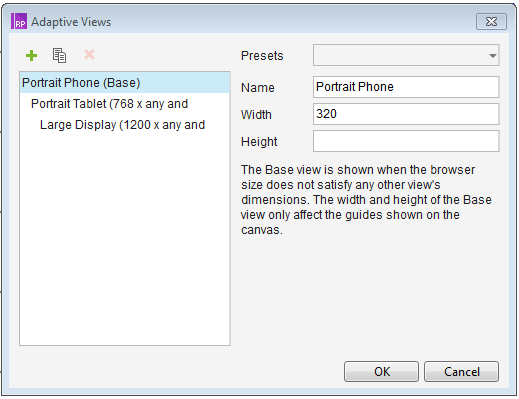Click the Presets label
Viewport: 519px width, 399px height.
pos(262,56)
